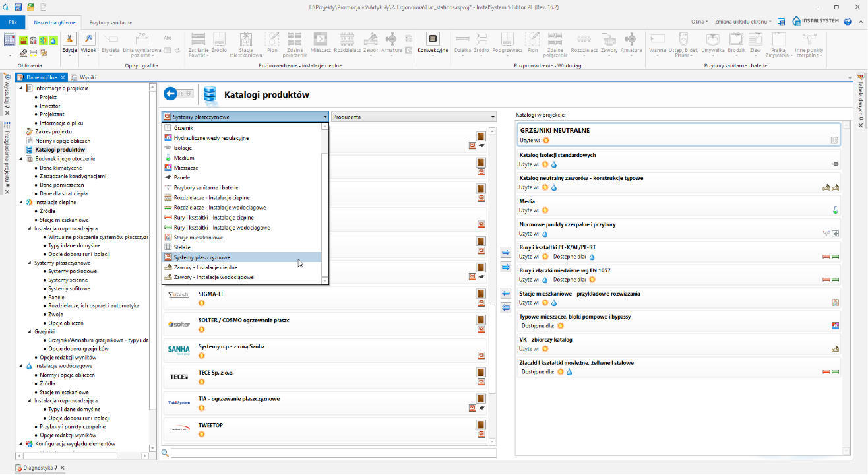Select Systemy podłogowe tree item
868x475 pixels.
[73, 271]
